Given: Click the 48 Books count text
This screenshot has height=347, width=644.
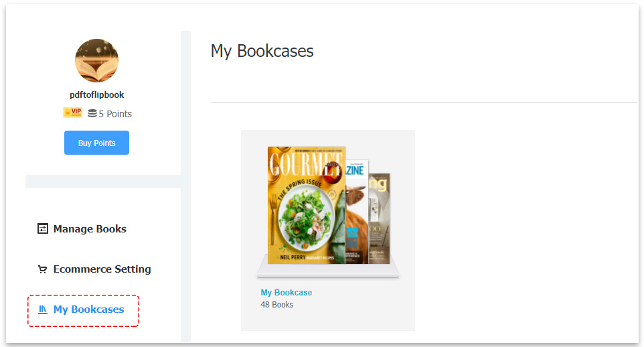Looking at the screenshot, I should pyautogui.click(x=277, y=305).
